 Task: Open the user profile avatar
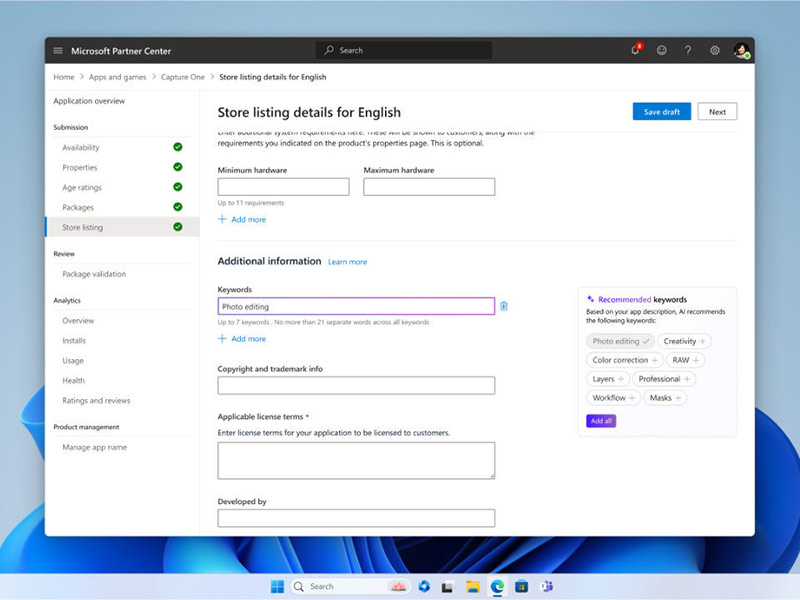click(741, 50)
